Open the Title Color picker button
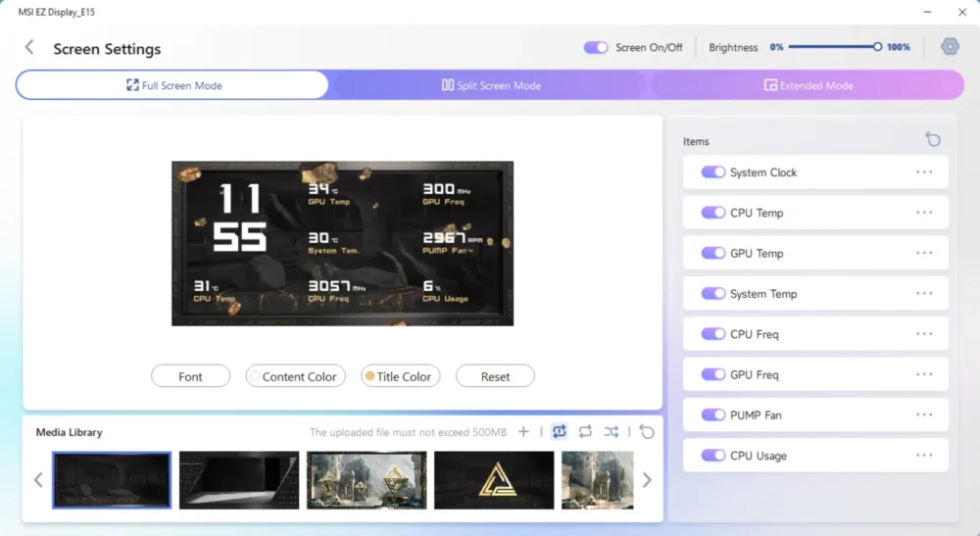980x536 pixels. pos(401,376)
